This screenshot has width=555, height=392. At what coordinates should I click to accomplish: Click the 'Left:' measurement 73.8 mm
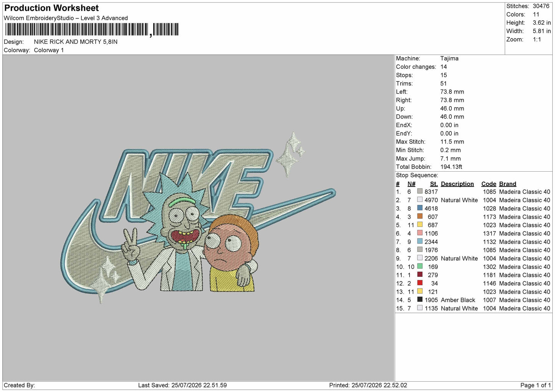(x=452, y=92)
